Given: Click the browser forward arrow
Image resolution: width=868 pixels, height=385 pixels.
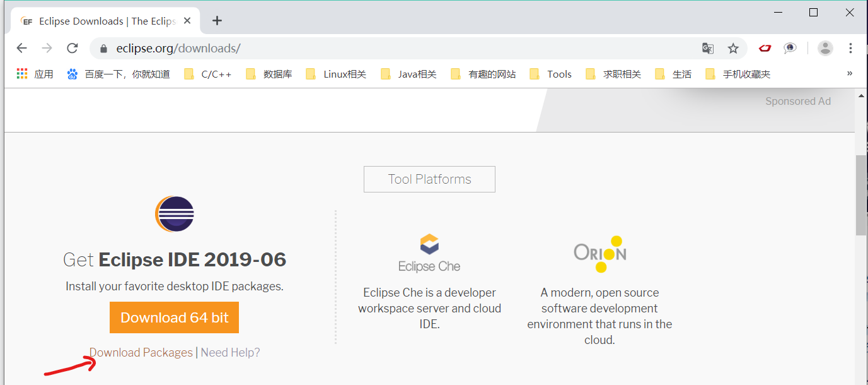Looking at the screenshot, I should (x=47, y=48).
